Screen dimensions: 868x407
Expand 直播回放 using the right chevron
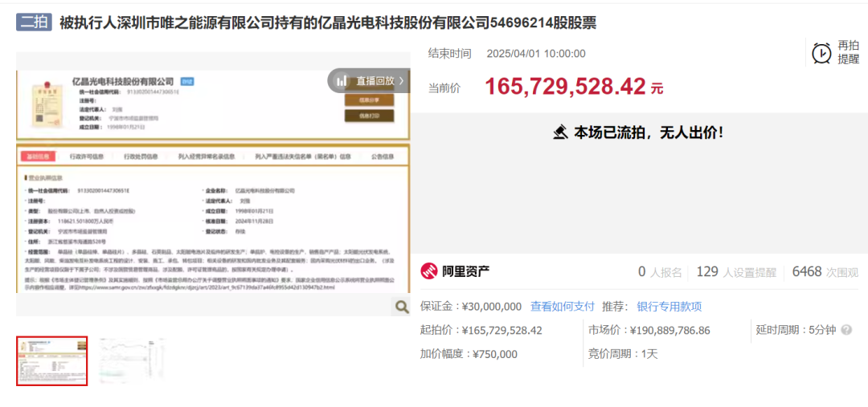click(x=401, y=81)
